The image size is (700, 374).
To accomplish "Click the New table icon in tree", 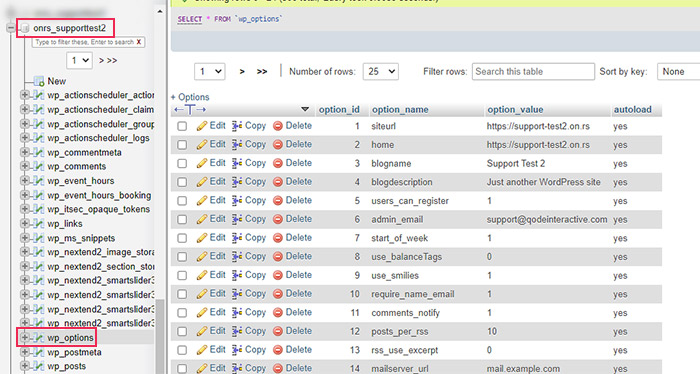I will click(39, 81).
